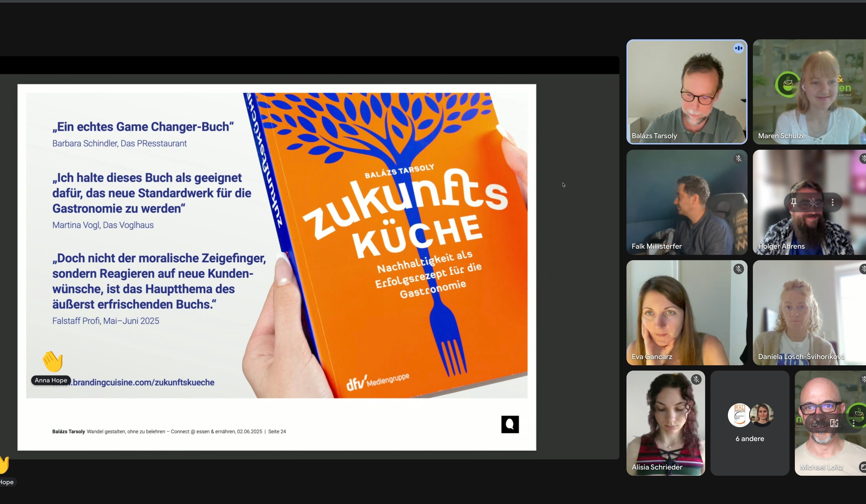Click 'Barbara Schindler, Das PResstaurant' text
Screen dimensions: 866x504
pos(119,144)
